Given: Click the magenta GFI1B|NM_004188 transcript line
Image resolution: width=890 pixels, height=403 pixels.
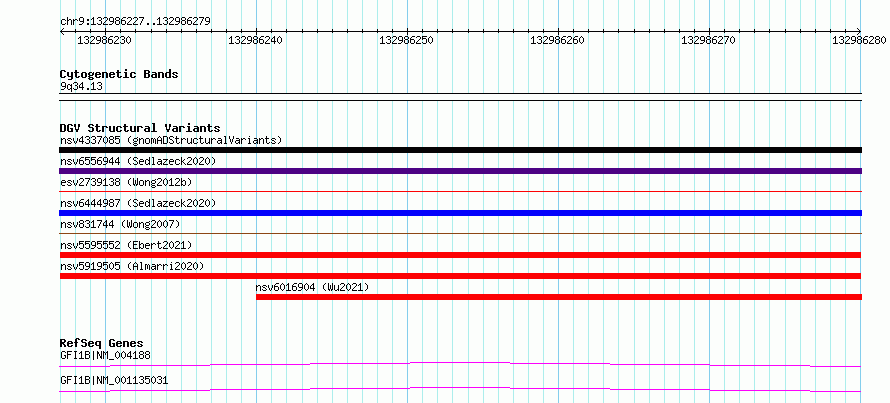Looking at the screenshot, I should 460,364.
